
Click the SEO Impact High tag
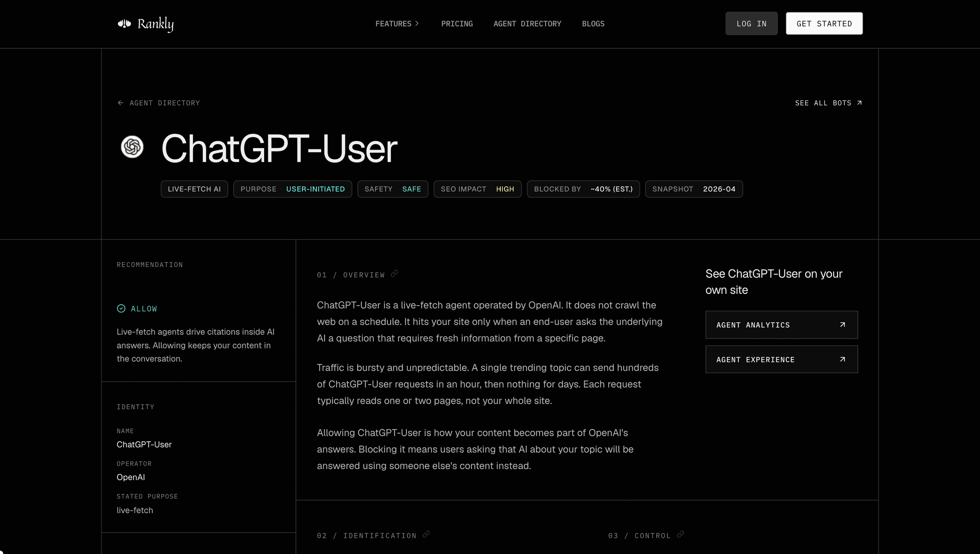tap(477, 189)
